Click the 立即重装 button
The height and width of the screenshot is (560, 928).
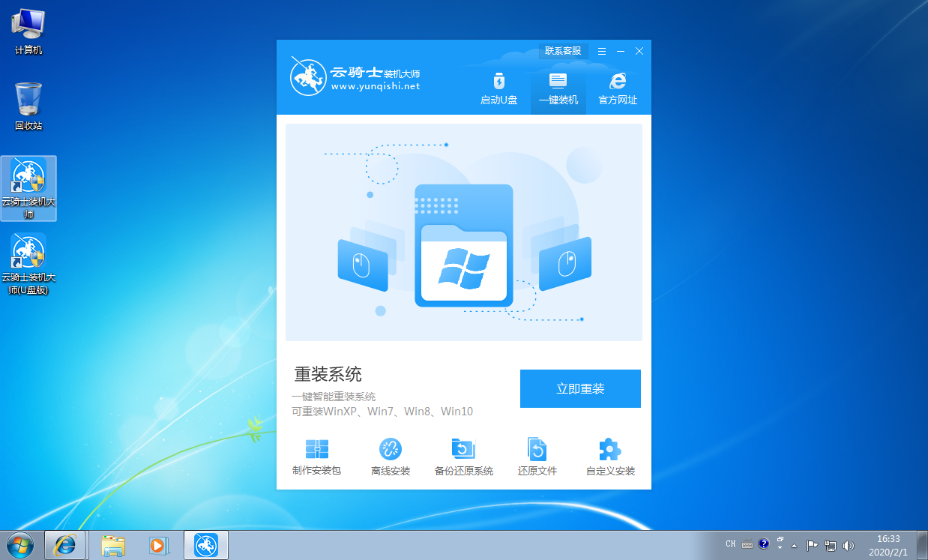point(580,388)
